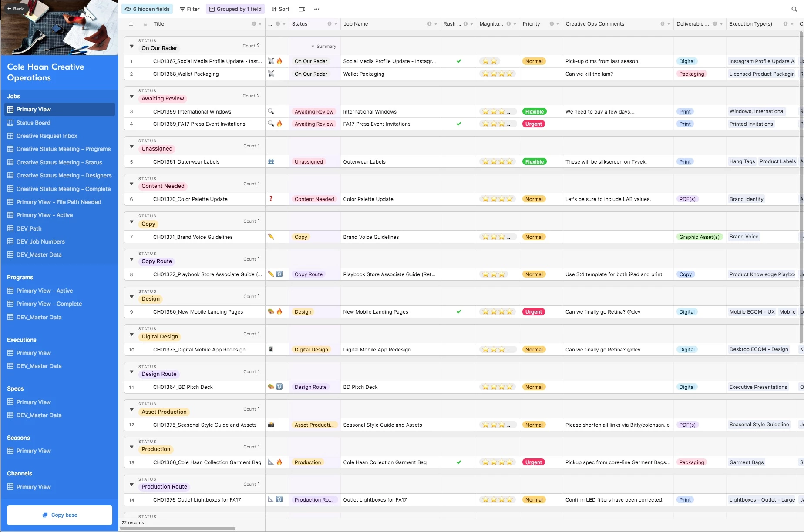Click 'Can we kill the lam?' comment cell
The width and height of the screenshot is (804, 532).
pos(618,74)
